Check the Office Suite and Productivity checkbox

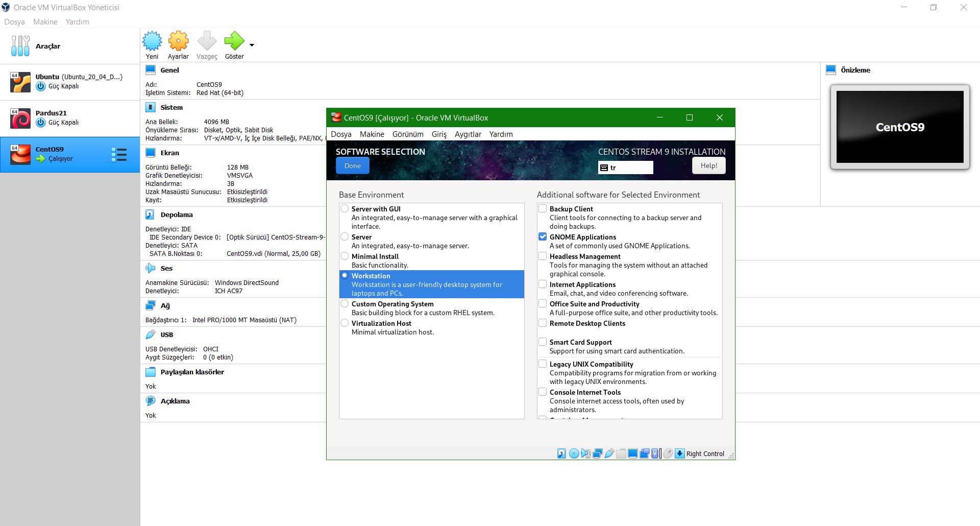(x=543, y=303)
